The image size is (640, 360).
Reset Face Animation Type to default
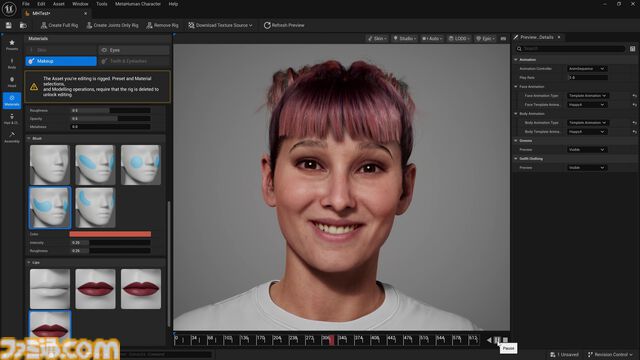[x=634, y=96]
